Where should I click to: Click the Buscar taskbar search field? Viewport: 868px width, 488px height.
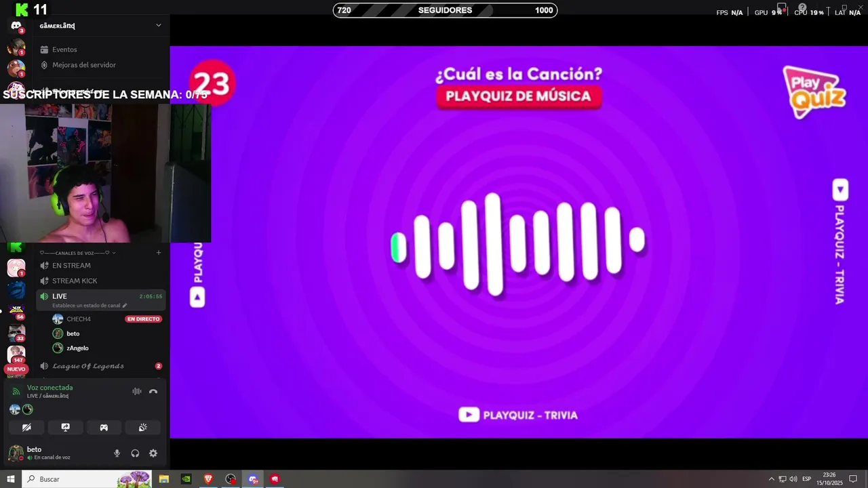click(87, 479)
